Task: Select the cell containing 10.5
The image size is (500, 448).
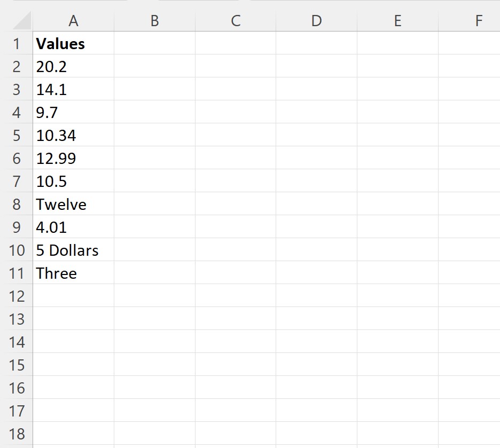Action: click(73, 180)
